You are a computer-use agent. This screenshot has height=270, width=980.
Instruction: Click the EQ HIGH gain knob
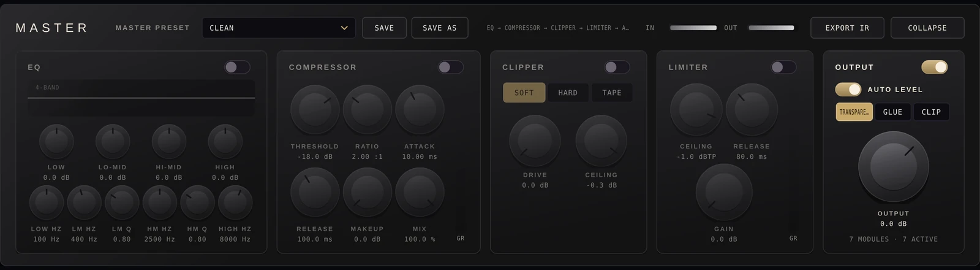point(225,141)
